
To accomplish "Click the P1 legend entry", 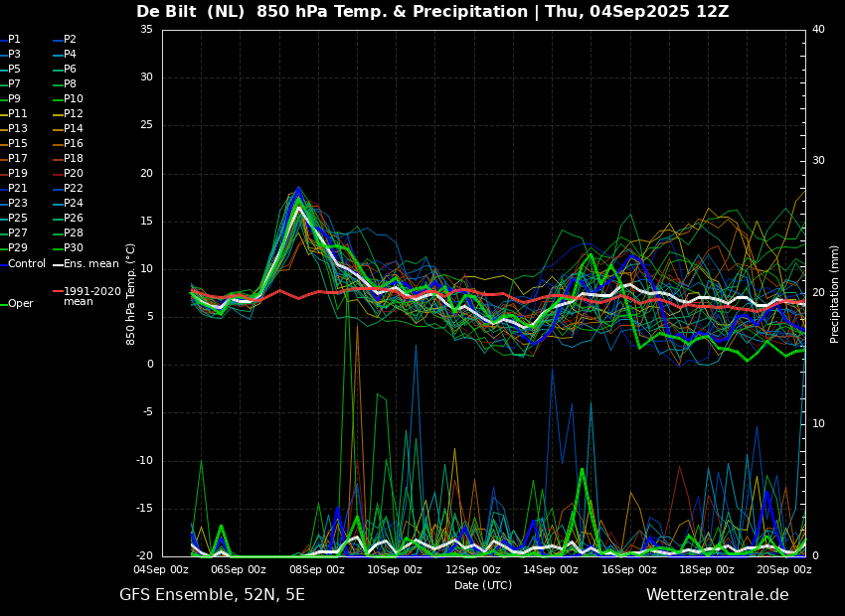I will pyautogui.click(x=10, y=40).
